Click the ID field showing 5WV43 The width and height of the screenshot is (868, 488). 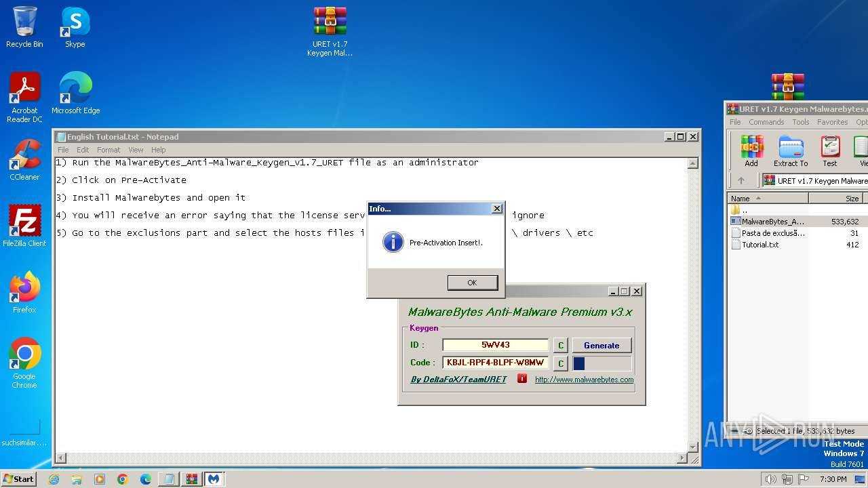pos(495,345)
